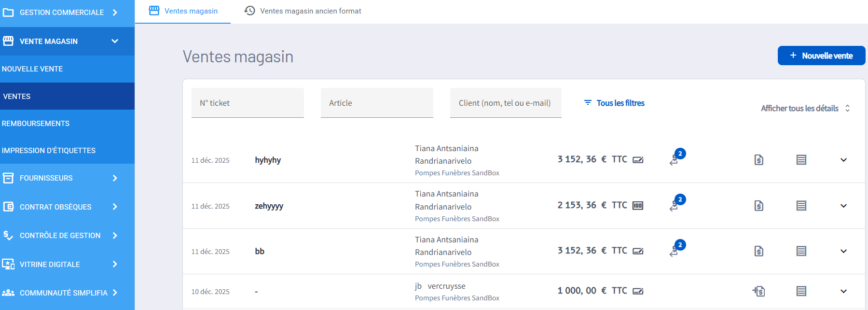Click the Nouvelle vente button
868x310 pixels.
[821, 56]
